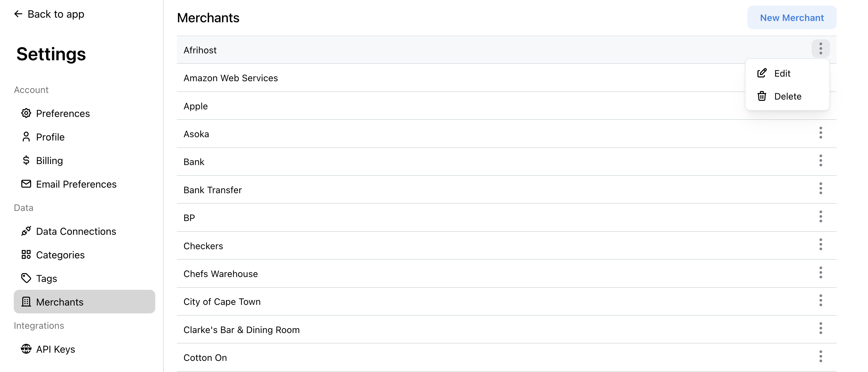Select the Categories grid icon
This screenshot has width=868, height=372.
pyautogui.click(x=26, y=255)
